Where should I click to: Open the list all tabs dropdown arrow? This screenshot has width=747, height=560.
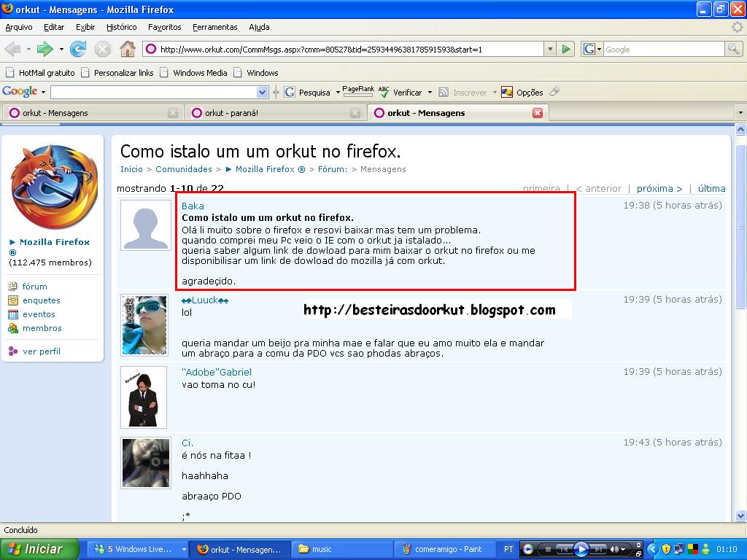(740, 113)
